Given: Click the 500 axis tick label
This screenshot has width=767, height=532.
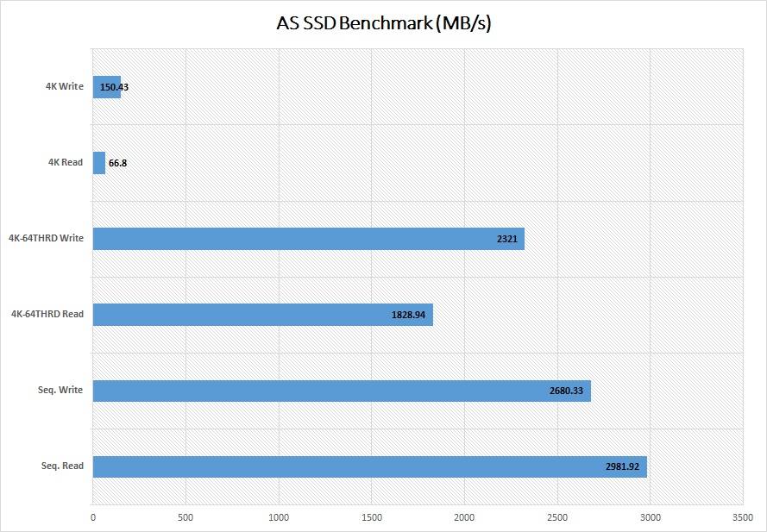Looking at the screenshot, I should [x=185, y=518].
